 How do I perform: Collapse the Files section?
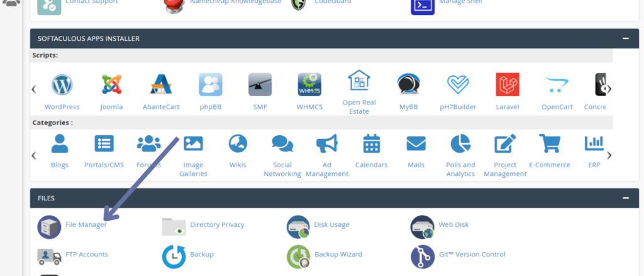pyautogui.click(x=626, y=198)
